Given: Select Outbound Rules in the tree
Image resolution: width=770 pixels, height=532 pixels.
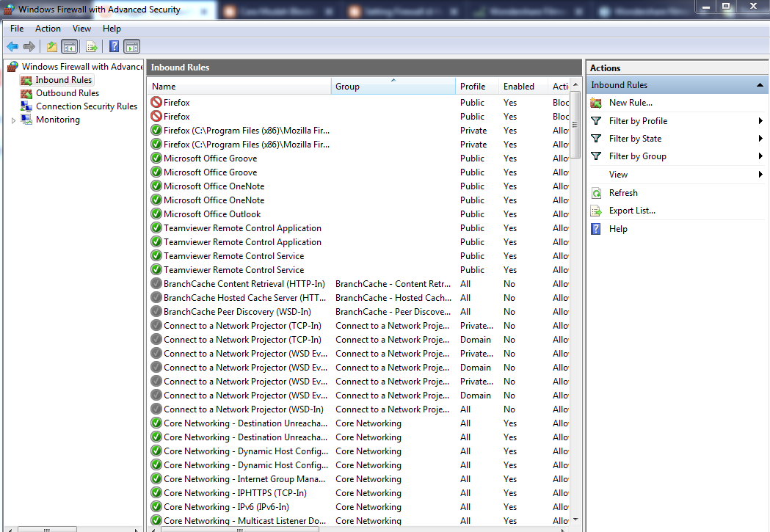Looking at the screenshot, I should click(68, 93).
